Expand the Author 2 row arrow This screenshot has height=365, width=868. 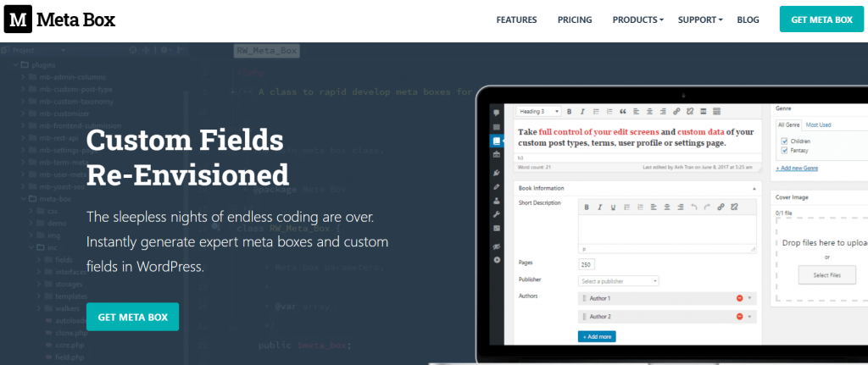pos(749,317)
